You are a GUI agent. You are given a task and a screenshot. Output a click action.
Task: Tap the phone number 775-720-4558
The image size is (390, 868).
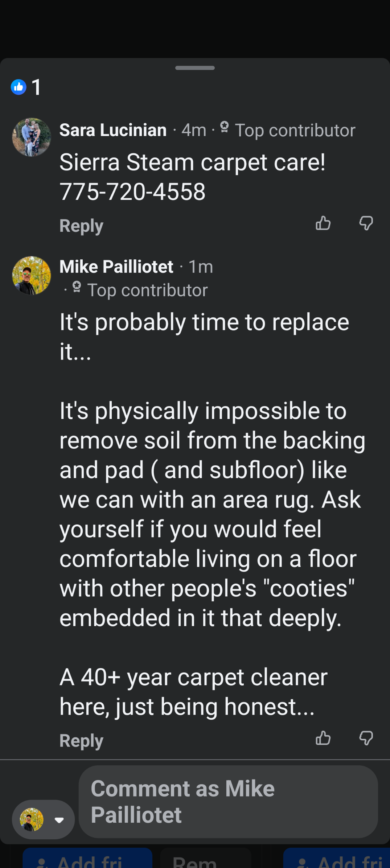point(132,192)
